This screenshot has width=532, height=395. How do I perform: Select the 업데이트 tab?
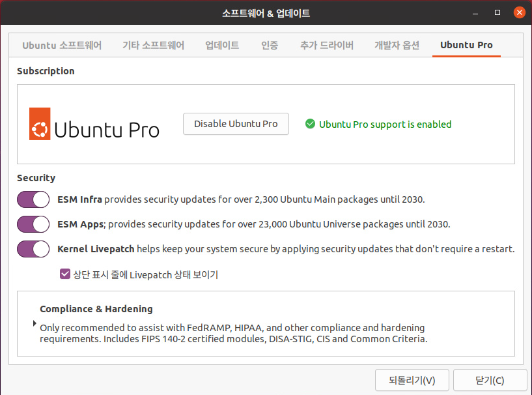222,45
